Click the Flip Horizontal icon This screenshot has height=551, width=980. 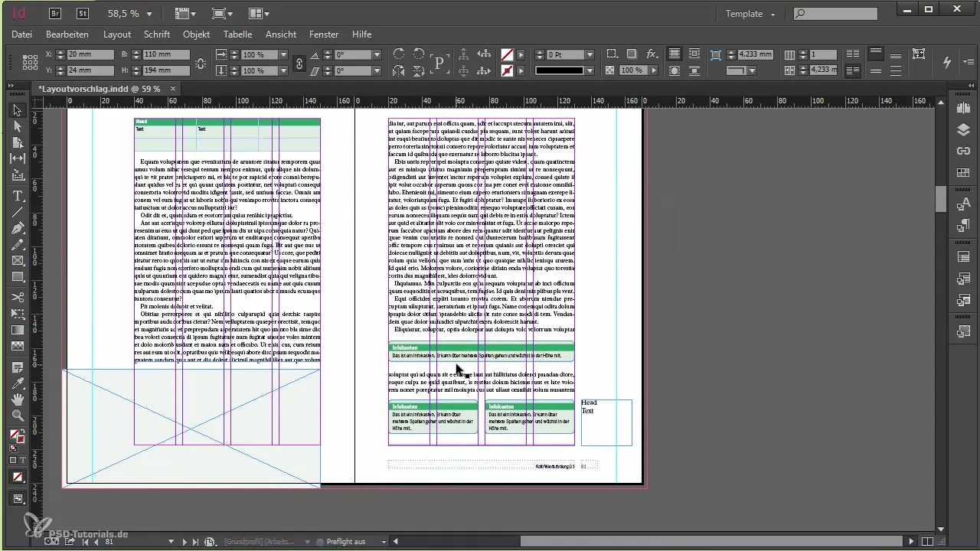[x=399, y=71]
